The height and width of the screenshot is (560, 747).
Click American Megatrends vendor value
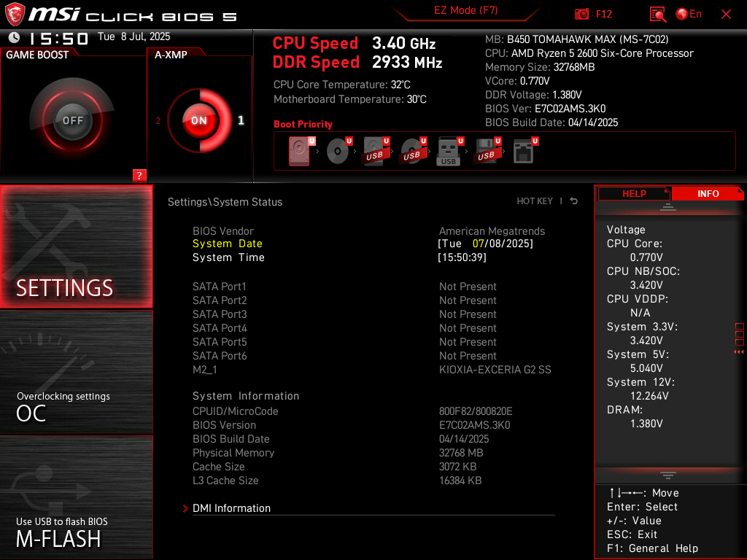coord(492,231)
